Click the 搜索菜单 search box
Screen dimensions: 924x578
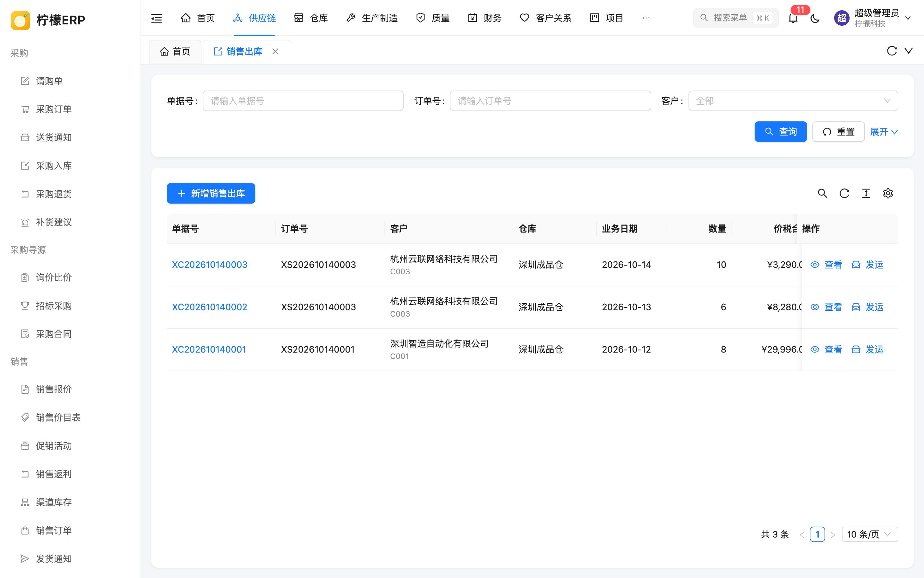coord(736,18)
